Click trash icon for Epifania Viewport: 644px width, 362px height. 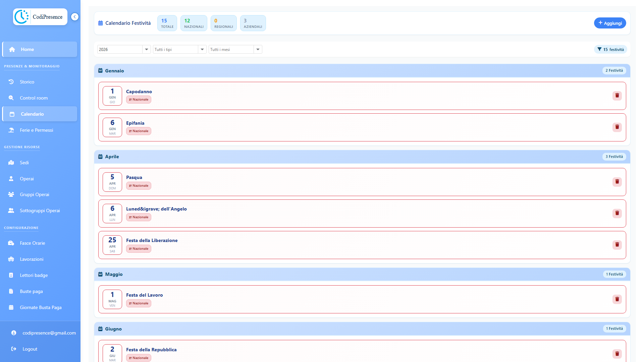point(617,127)
